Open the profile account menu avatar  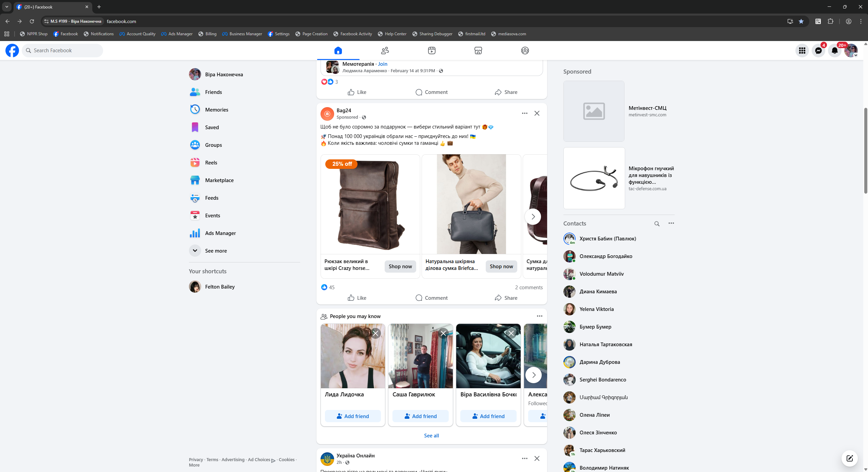pos(851,51)
